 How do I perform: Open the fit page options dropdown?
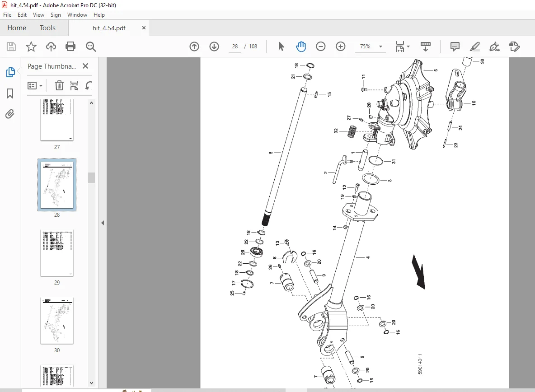tap(403, 47)
